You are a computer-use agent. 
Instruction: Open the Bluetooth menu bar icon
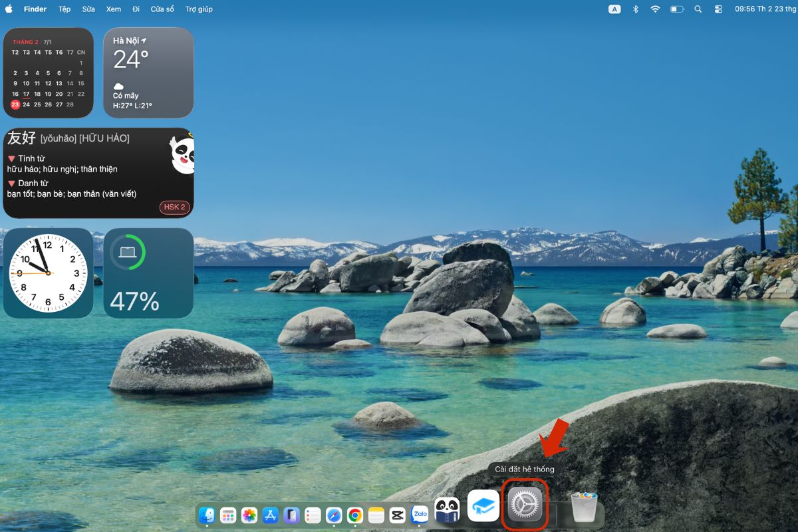click(635, 9)
